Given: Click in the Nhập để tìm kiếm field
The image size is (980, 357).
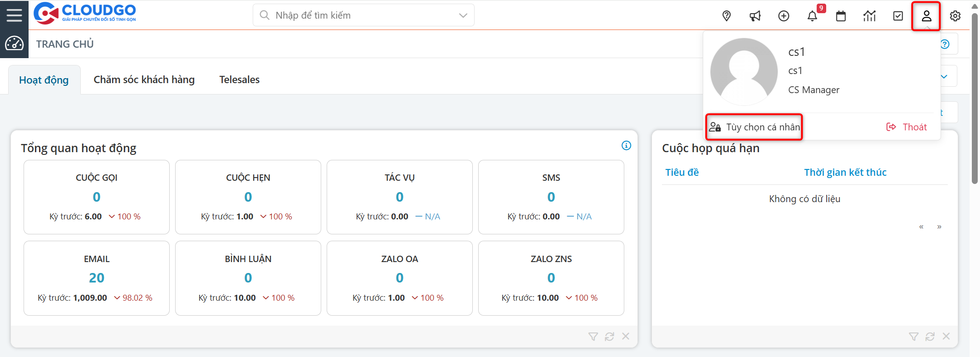Looking at the screenshot, I should pos(358,15).
